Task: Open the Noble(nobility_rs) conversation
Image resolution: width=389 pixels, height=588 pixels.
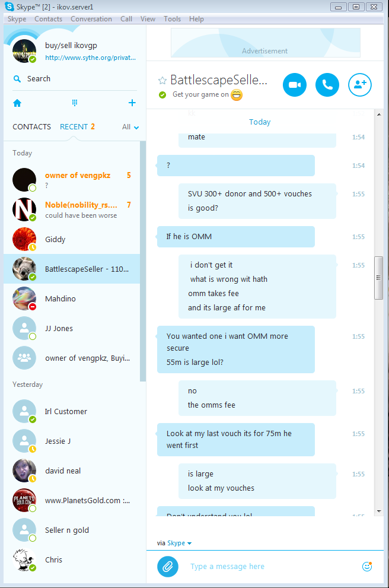Action: tap(72, 209)
